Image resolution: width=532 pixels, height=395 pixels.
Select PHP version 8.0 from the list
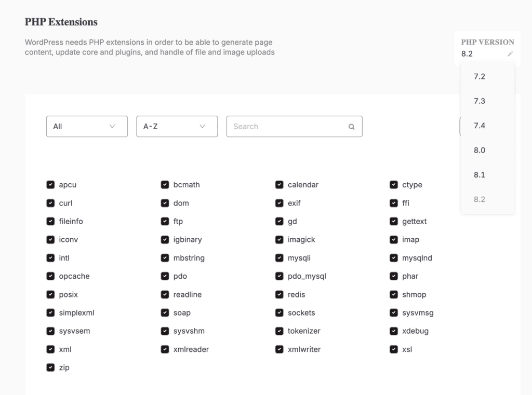click(479, 150)
